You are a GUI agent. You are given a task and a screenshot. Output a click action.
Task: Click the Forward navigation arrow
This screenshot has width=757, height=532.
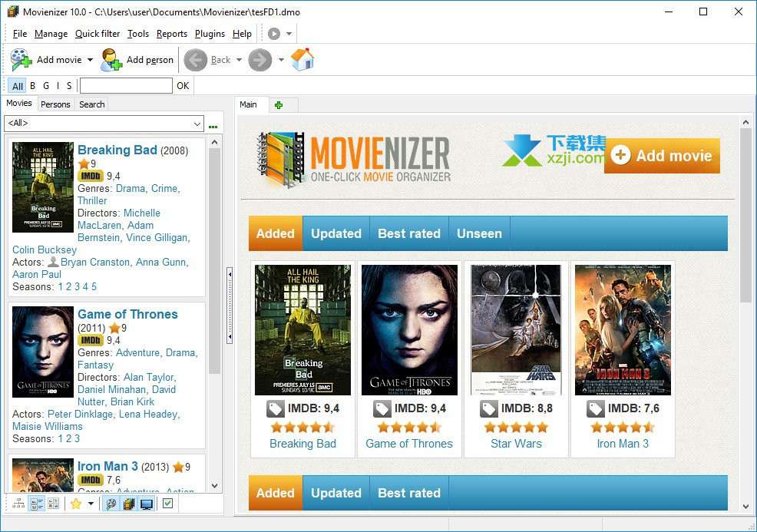tap(259, 60)
